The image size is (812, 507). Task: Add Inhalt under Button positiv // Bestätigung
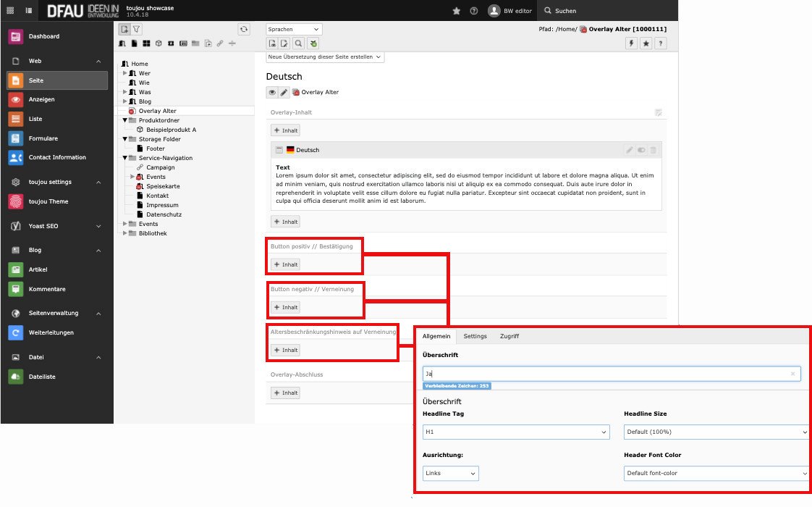(285, 264)
